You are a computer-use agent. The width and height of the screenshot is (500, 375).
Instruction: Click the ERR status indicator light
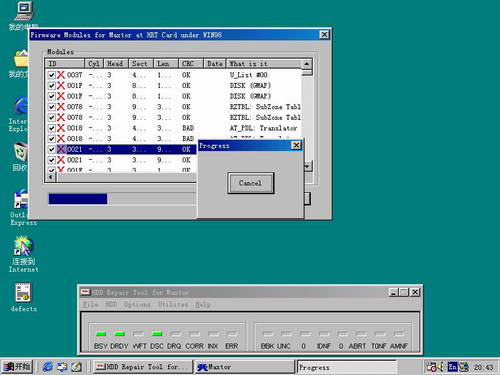click(232, 334)
